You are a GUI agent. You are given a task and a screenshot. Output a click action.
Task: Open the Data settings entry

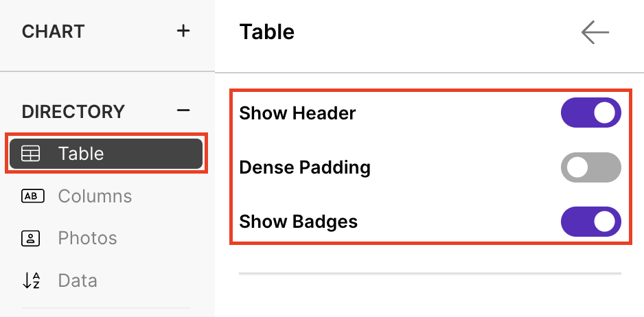[78, 281]
